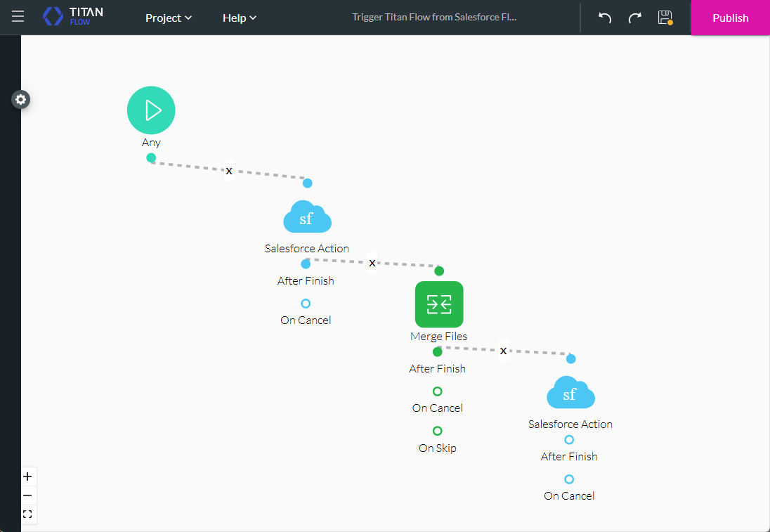
Task: Select the Merge Files node icon
Action: tap(439, 304)
